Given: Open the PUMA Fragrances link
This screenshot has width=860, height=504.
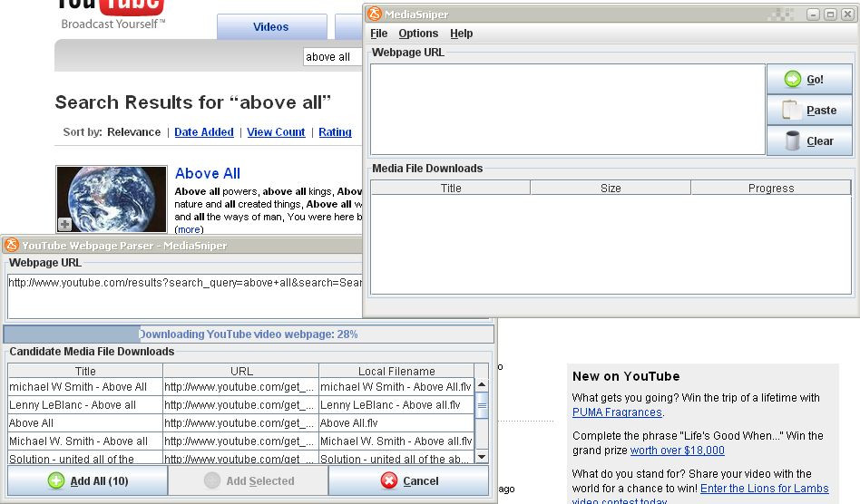Looking at the screenshot, I should click(617, 412).
